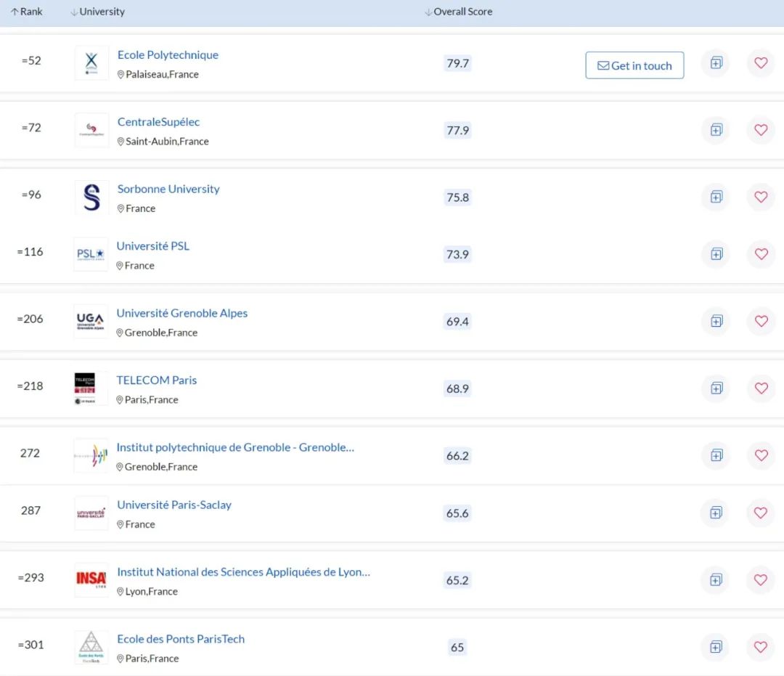
Task: Add Université PSL to compare list
Action: 716,254
